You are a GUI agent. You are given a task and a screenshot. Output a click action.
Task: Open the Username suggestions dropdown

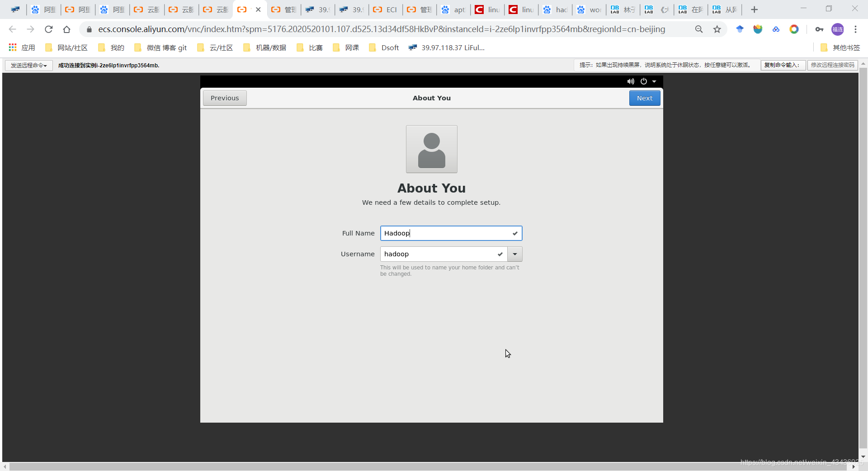pyautogui.click(x=514, y=254)
